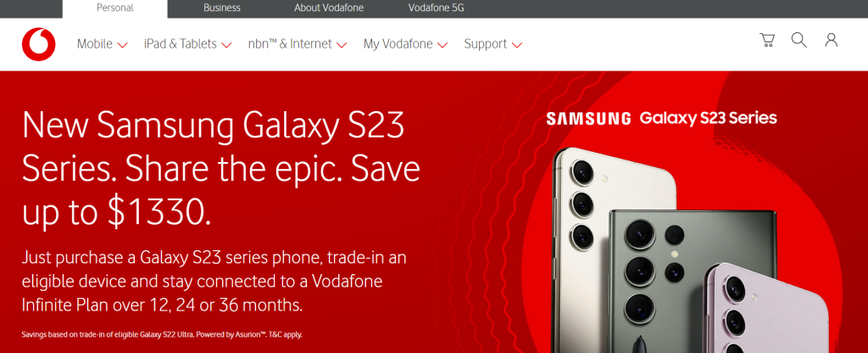Click the Vodafone logo icon
Image resolution: width=868 pixels, height=353 pixels.
tap(39, 44)
